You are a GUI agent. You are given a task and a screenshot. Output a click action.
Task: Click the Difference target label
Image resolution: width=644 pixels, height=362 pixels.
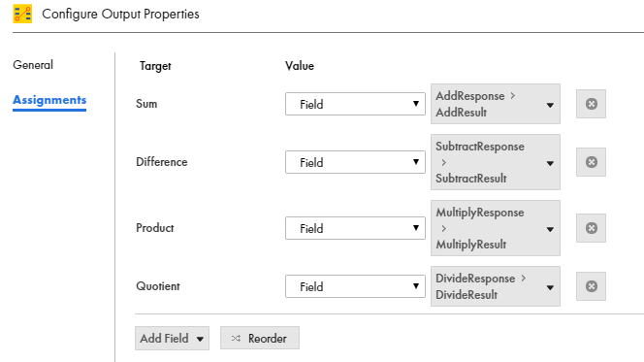click(x=162, y=162)
